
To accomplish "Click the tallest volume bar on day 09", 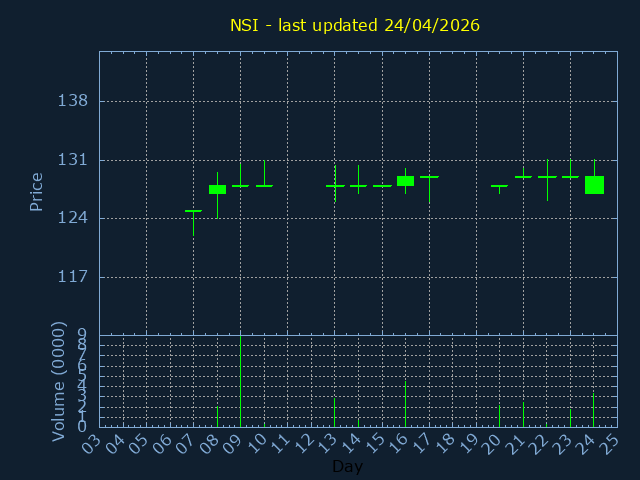I will click(x=240, y=380).
